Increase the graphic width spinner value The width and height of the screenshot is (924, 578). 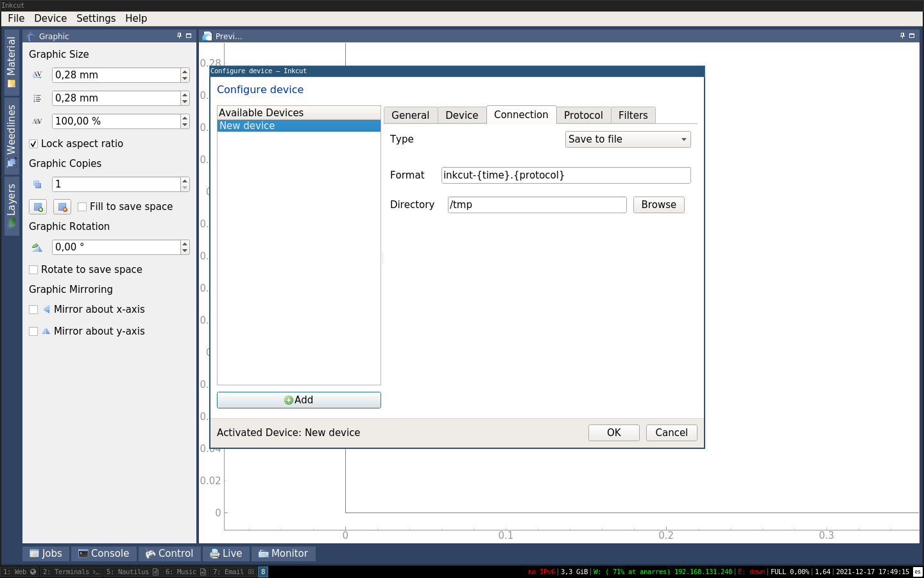185,72
